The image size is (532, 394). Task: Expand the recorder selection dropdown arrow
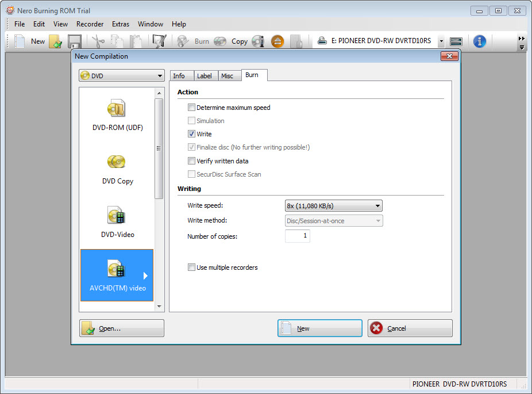click(441, 41)
